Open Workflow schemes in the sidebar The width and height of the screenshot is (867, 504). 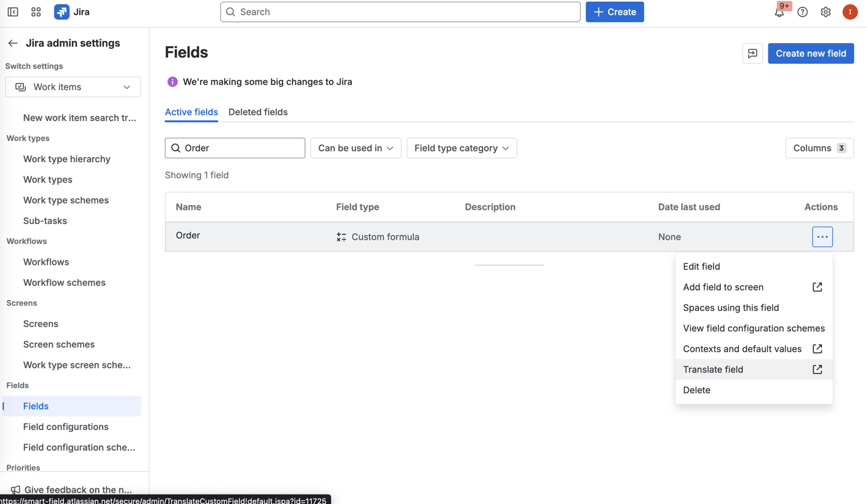coord(64,282)
